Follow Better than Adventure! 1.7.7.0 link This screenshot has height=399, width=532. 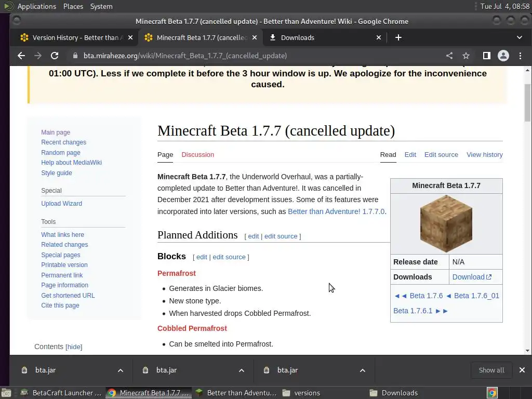(x=336, y=211)
